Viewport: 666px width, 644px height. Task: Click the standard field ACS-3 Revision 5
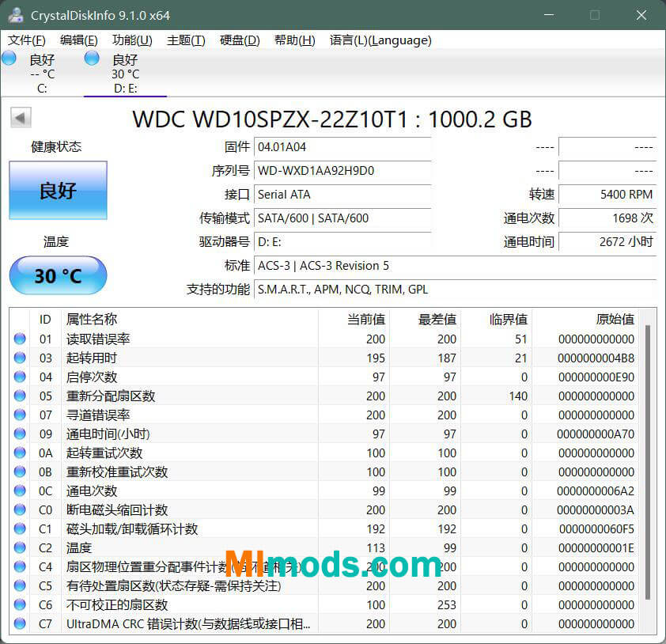click(x=456, y=266)
